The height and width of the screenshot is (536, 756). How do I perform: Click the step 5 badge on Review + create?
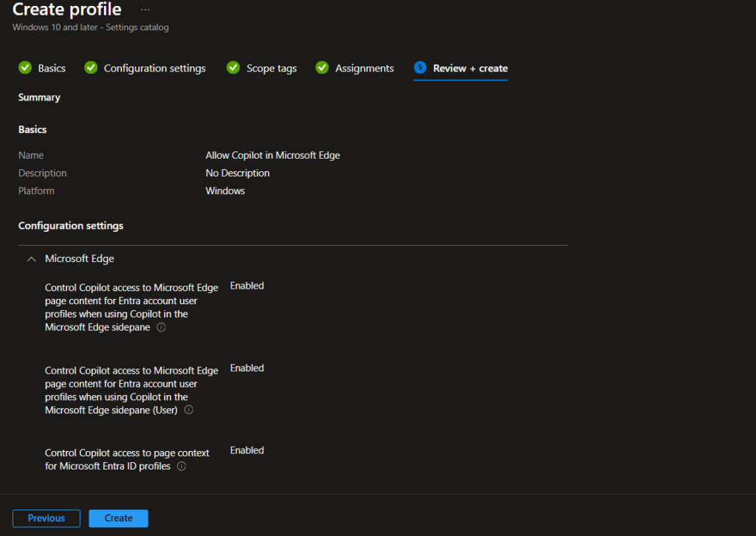click(x=421, y=67)
